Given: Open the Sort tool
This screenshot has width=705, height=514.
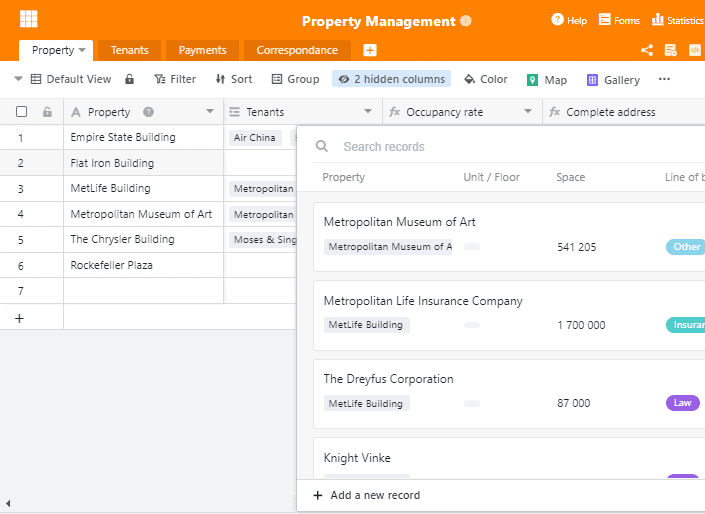Looking at the screenshot, I should coord(234,79).
